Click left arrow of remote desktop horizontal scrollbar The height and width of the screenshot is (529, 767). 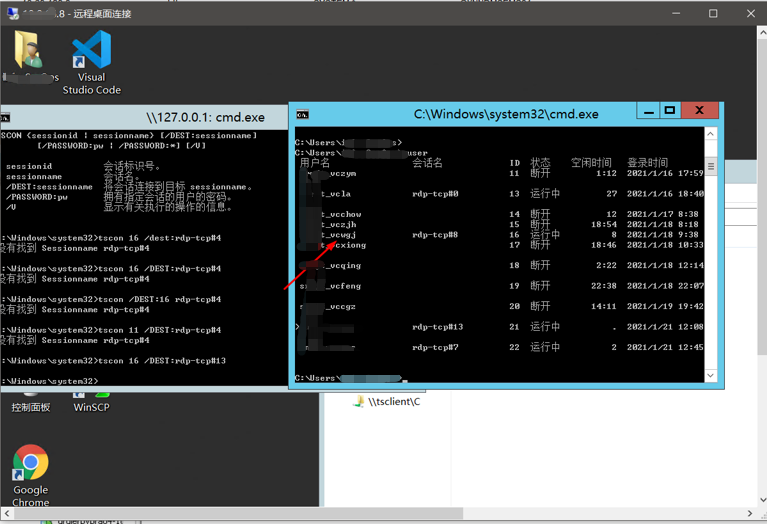click(x=7, y=514)
